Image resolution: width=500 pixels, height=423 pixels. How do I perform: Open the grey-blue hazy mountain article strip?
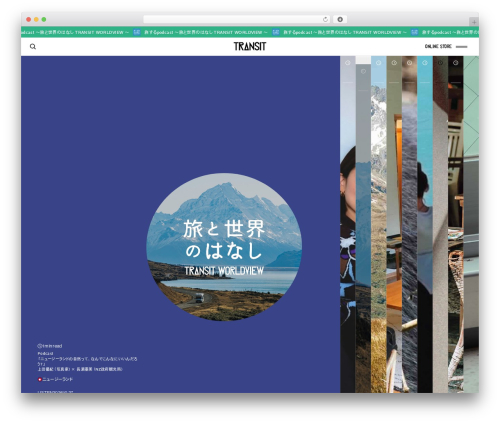tap(363, 228)
